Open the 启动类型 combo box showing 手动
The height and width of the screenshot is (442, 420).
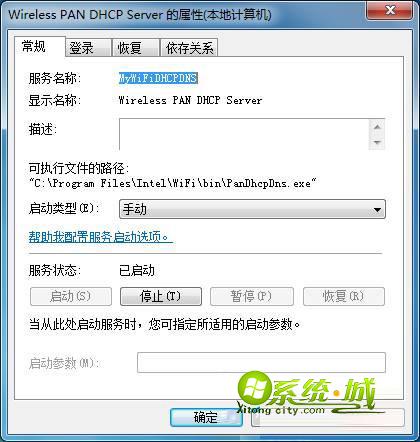tap(252, 209)
